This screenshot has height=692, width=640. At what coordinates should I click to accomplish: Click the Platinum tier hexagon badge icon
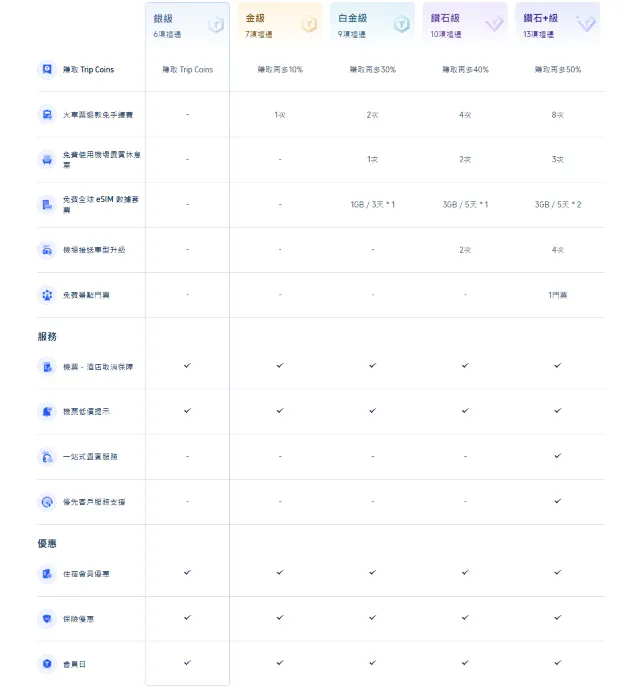pyautogui.click(x=402, y=24)
